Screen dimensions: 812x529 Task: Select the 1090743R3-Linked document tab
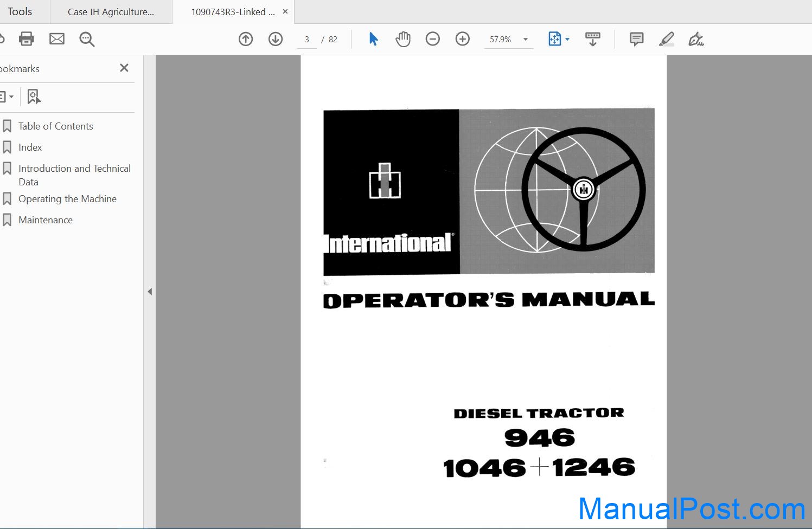pyautogui.click(x=233, y=12)
